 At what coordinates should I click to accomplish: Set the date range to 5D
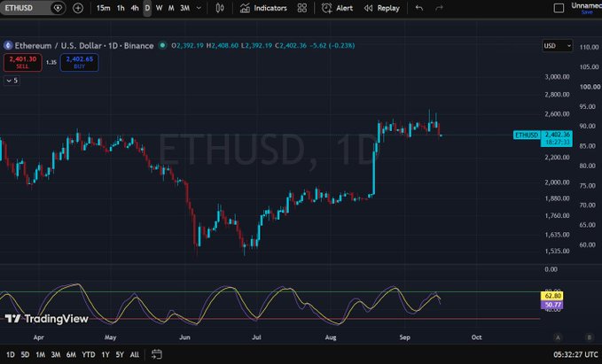(25, 354)
